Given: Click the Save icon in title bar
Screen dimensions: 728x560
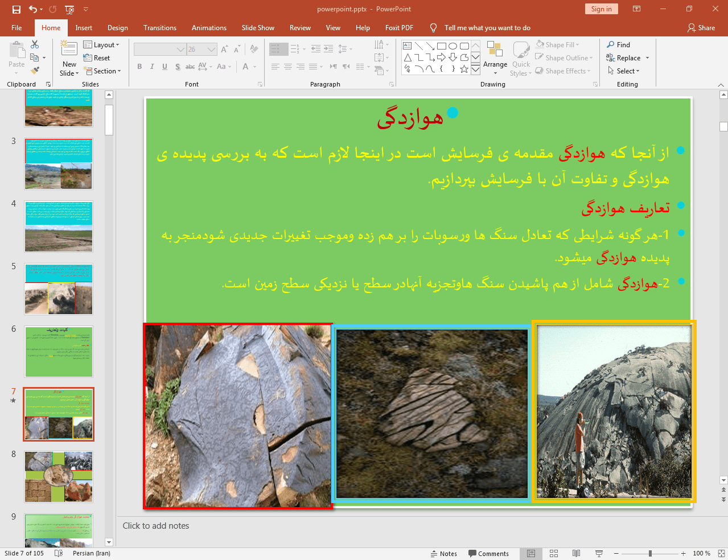Looking at the screenshot, I should click(16, 9).
